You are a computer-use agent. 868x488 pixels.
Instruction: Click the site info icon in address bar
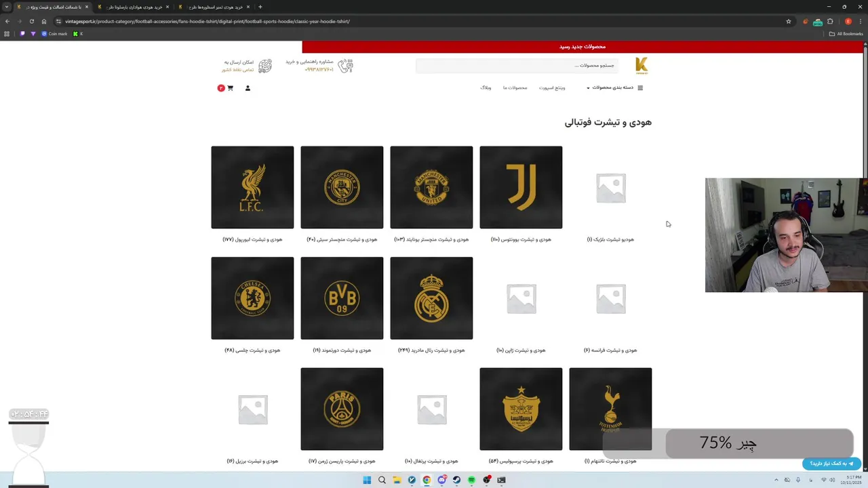[x=58, y=21]
